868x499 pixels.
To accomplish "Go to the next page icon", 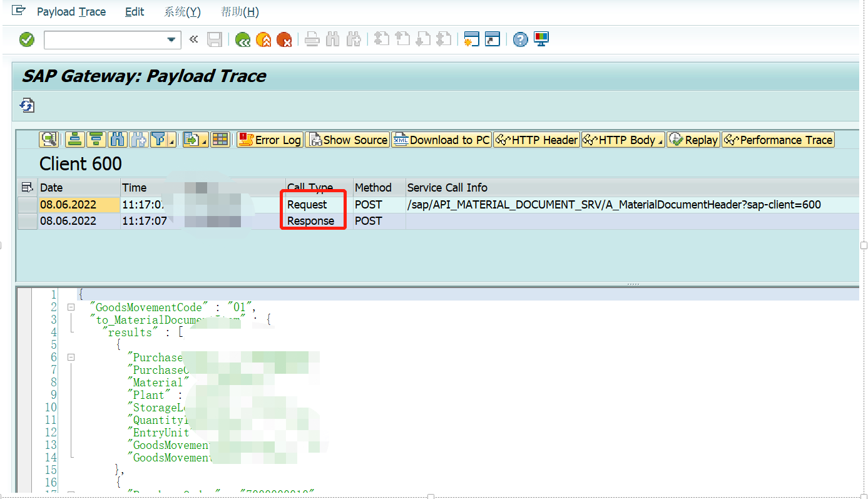I will [x=423, y=39].
